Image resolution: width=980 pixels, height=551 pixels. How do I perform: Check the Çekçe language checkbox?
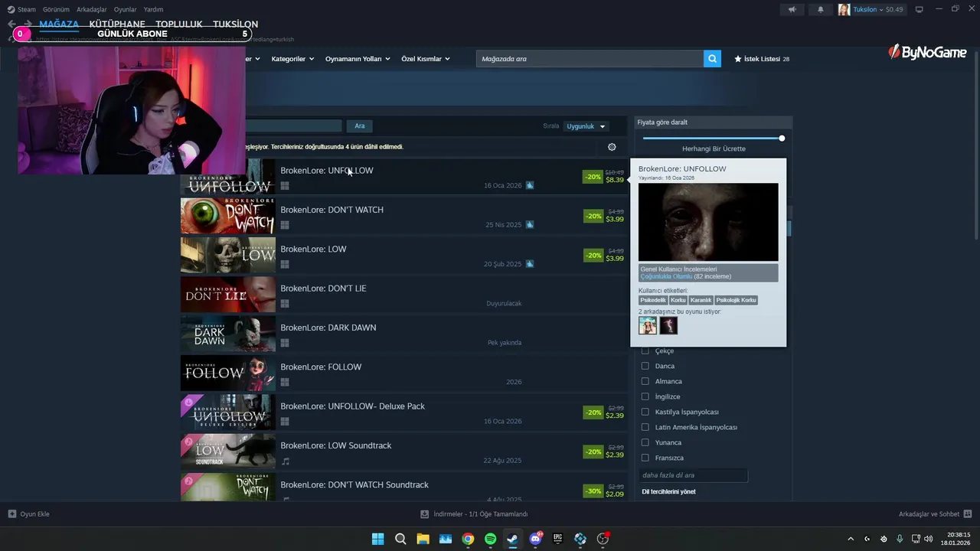(645, 350)
